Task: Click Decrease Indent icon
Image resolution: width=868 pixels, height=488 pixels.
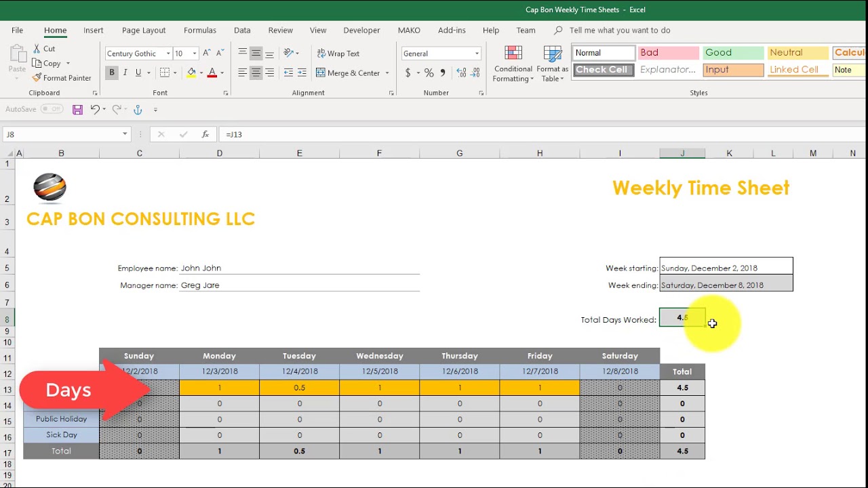Action: pos(288,73)
